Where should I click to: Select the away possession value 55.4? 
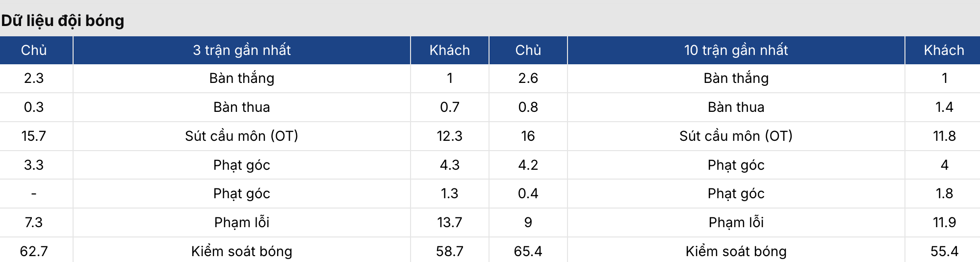[944, 251]
